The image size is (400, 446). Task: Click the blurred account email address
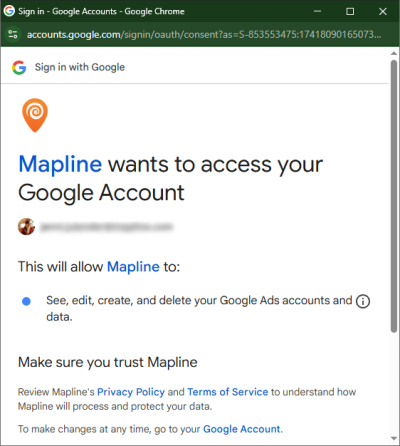pyautogui.click(x=106, y=227)
